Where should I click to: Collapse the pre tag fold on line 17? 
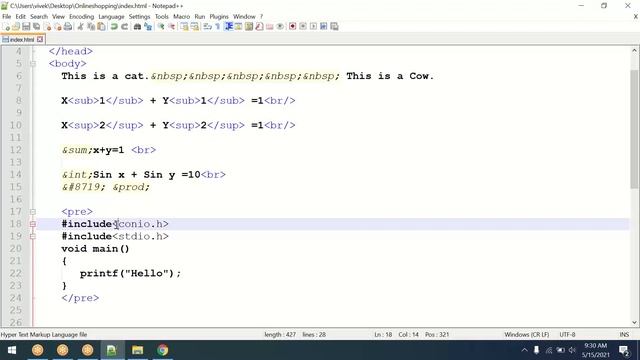tap(33, 212)
